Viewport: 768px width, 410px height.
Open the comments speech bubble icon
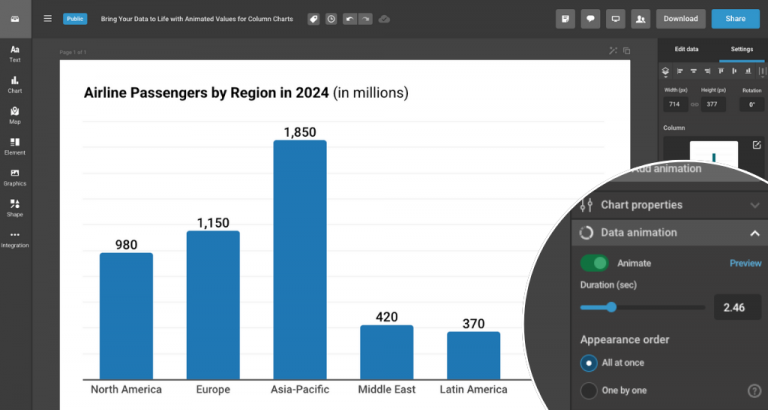pos(591,19)
